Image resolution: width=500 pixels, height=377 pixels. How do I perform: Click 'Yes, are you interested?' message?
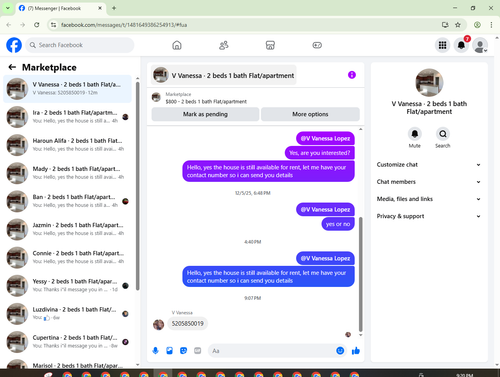tap(320, 153)
